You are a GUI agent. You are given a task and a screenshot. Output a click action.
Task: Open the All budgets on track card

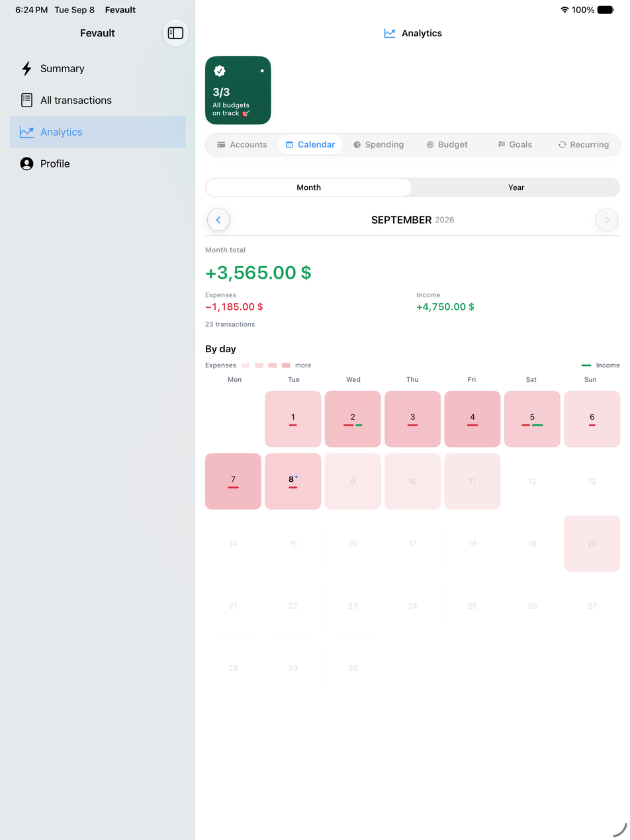pyautogui.click(x=238, y=90)
